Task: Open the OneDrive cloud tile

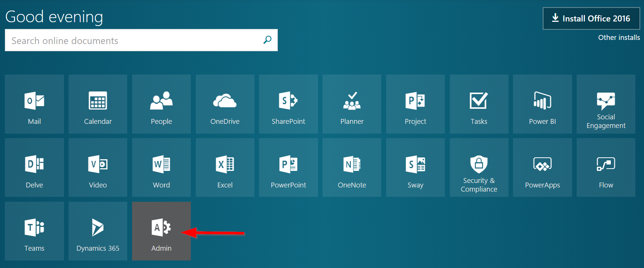Action: pos(225,104)
